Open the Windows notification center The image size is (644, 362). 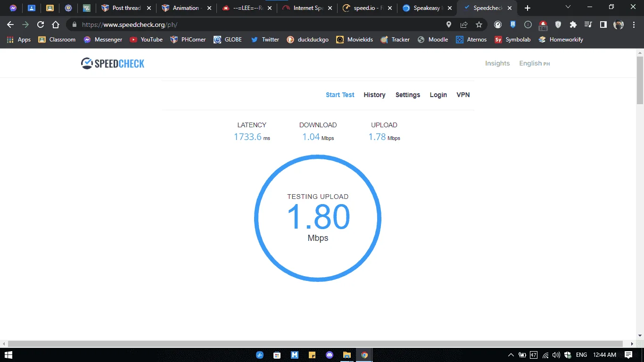[628, 355]
